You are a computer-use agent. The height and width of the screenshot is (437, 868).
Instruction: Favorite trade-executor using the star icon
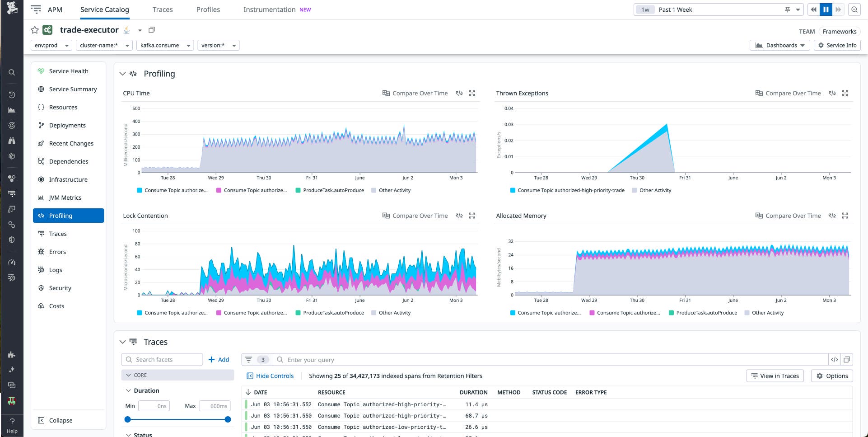pos(35,30)
